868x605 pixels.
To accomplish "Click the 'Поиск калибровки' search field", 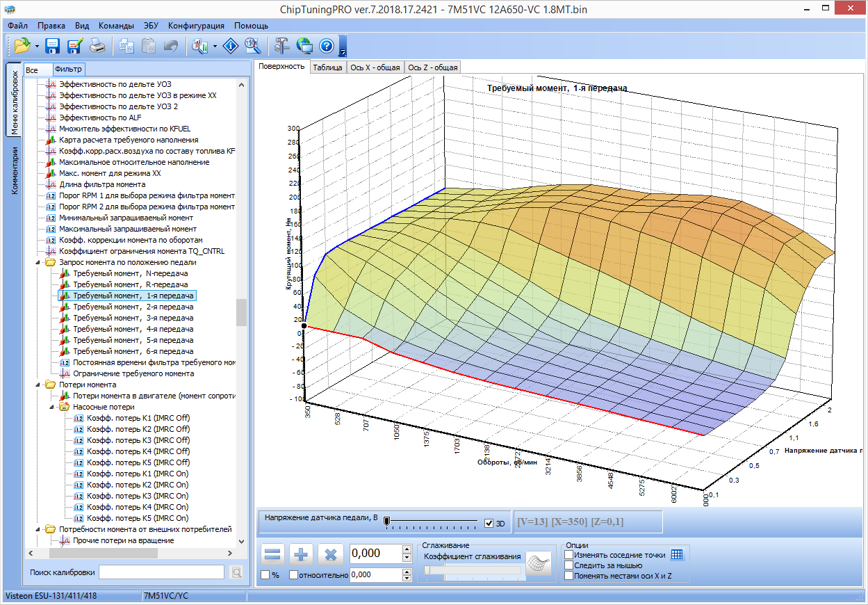I will click(x=161, y=572).
